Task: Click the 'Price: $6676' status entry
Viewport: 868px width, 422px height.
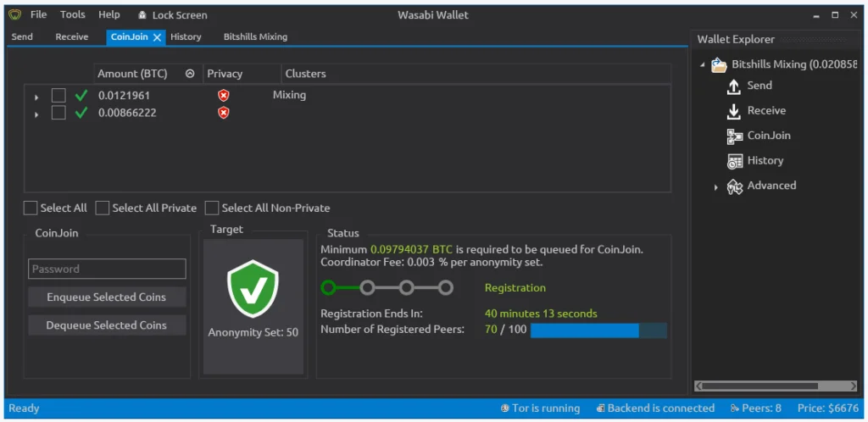Action: coord(827,408)
